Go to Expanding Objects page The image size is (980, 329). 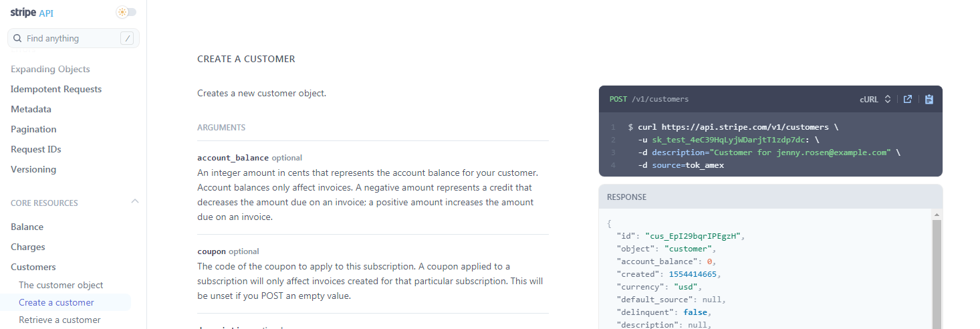(50, 69)
